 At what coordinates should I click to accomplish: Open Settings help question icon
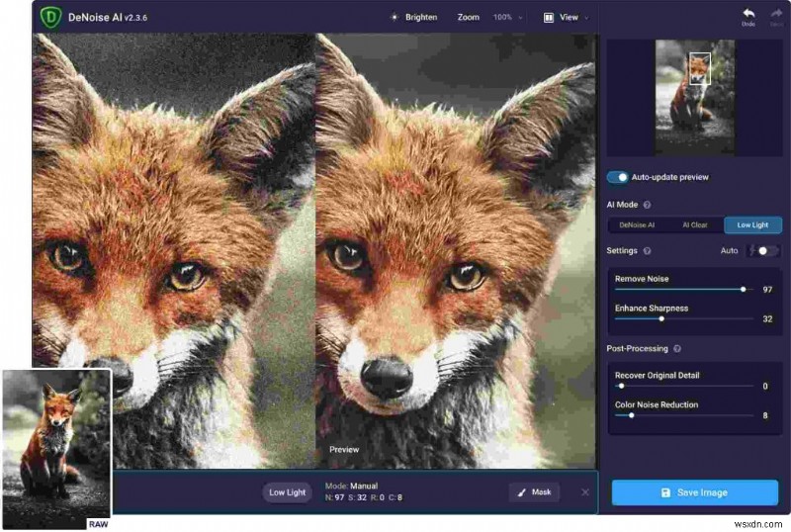coord(647,251)
